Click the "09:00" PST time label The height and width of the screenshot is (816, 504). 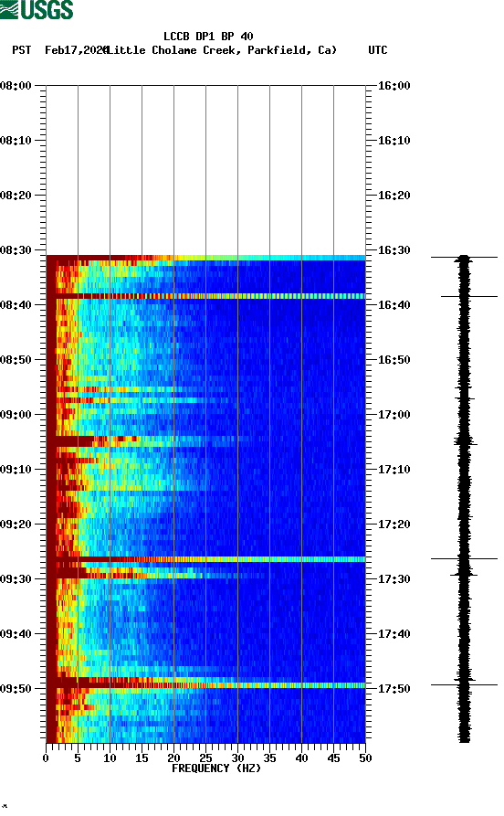pos(16,415)
